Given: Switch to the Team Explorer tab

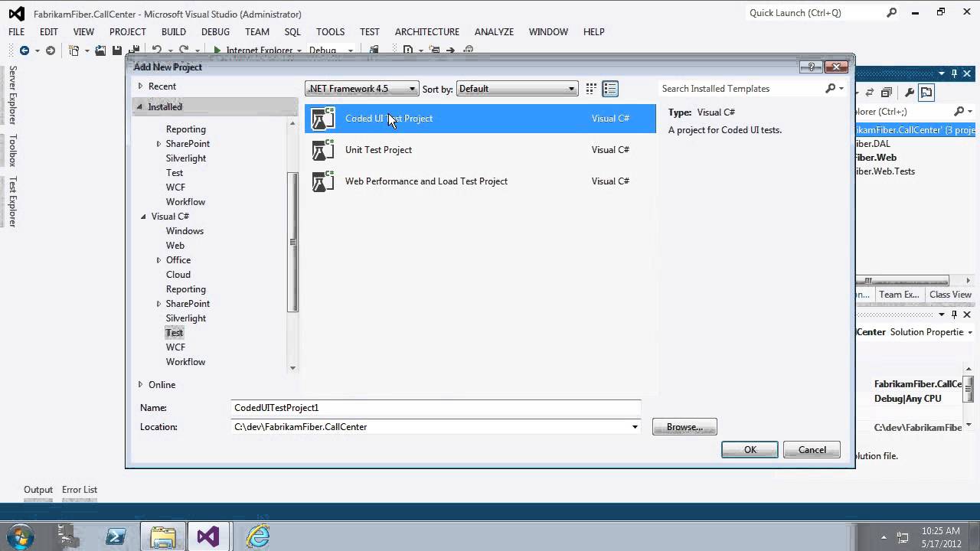Looking at the screenshot, I should click(899, 295).
